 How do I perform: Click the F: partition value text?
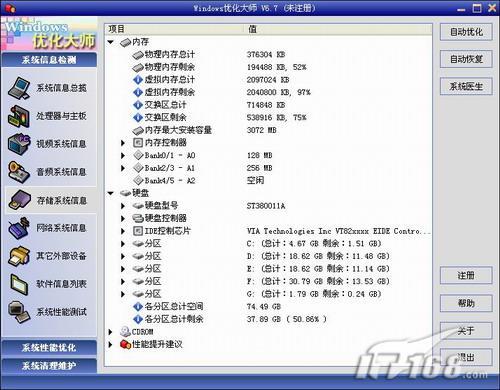[318, 282]
